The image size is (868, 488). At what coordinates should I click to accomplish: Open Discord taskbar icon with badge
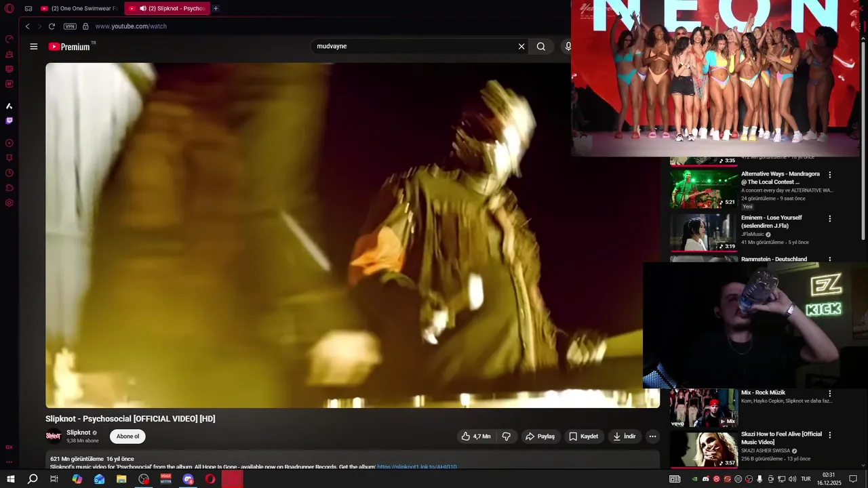pyautogui.click(x=189, y=479)
